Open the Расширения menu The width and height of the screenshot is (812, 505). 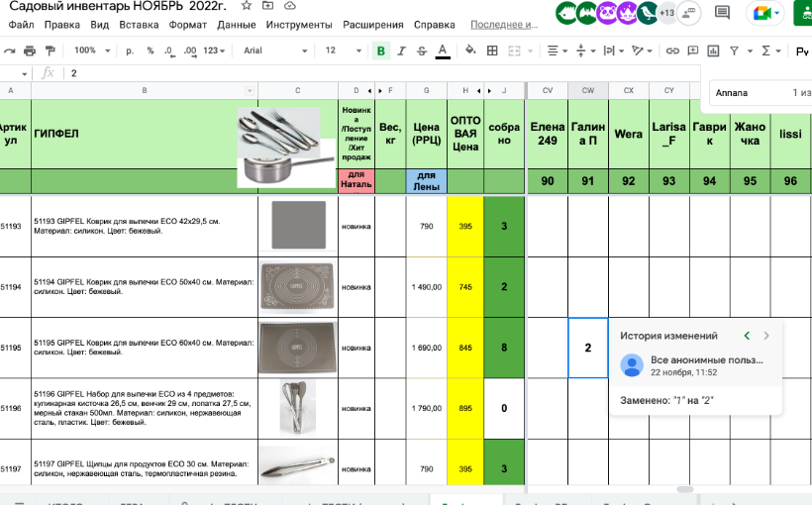(x=378, y=24)
